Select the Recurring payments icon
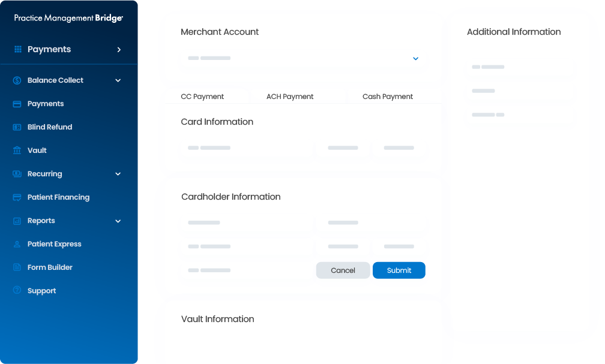605x364 pixels. point(17,173)
